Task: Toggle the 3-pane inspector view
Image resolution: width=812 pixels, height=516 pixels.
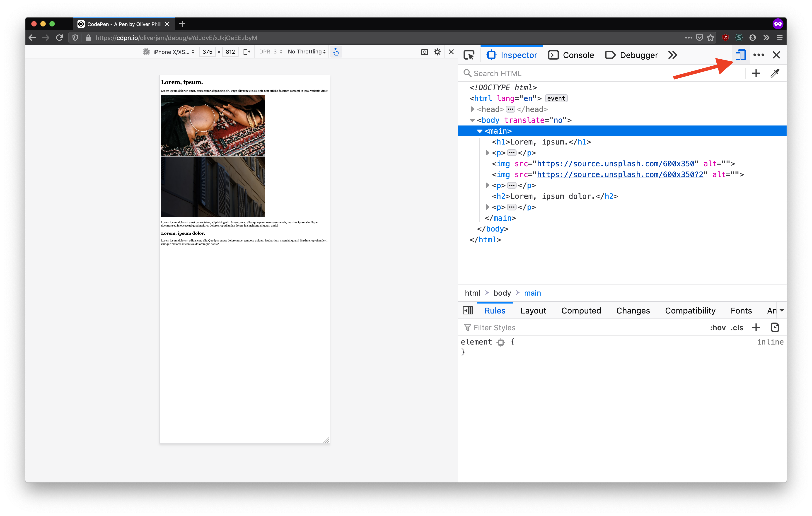Action: click(468, 310)
